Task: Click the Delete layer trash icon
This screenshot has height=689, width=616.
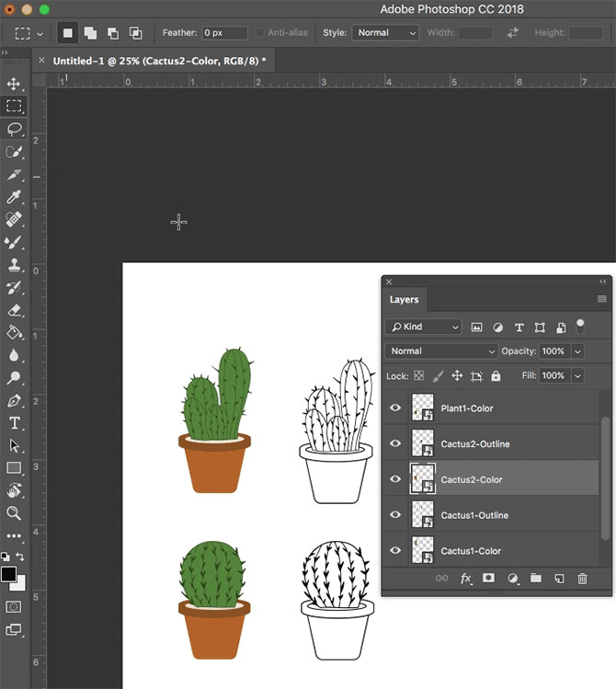Action: tap(582, 579)
